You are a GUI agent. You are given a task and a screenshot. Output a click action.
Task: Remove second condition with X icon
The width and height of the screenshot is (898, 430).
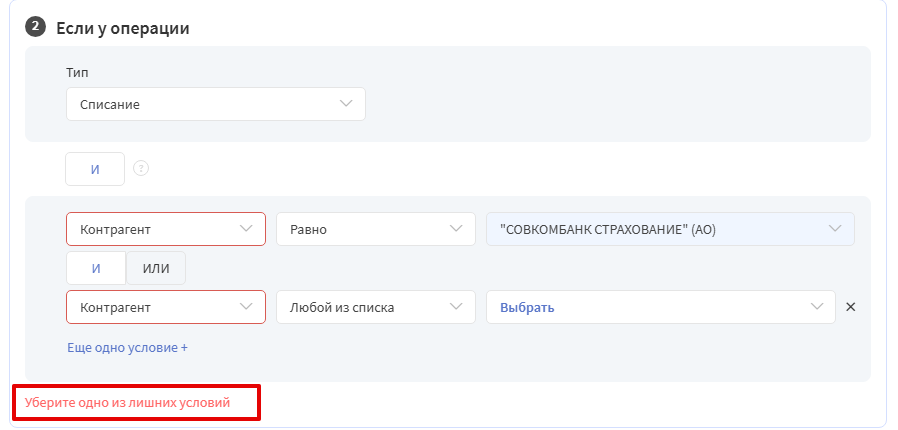coord(850,307)
